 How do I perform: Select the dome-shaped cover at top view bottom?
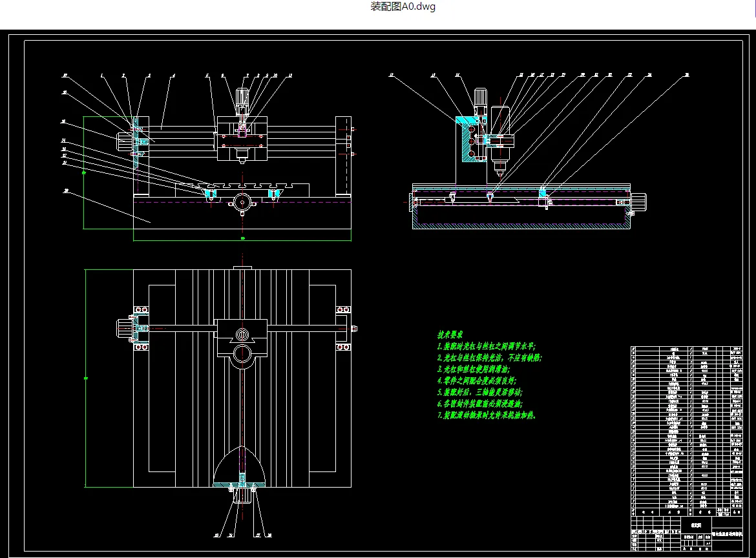click(x=240, y=466)
